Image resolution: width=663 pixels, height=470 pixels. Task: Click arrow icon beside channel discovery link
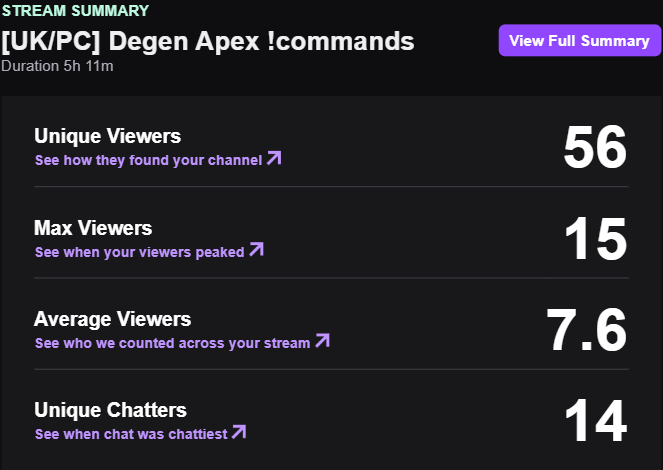point(274,158)
